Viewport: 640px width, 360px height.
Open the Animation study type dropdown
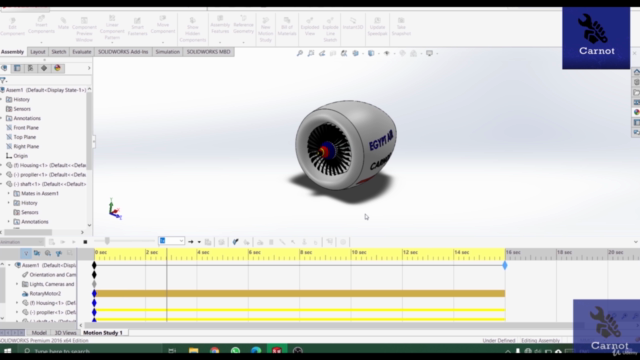(21, 242)
